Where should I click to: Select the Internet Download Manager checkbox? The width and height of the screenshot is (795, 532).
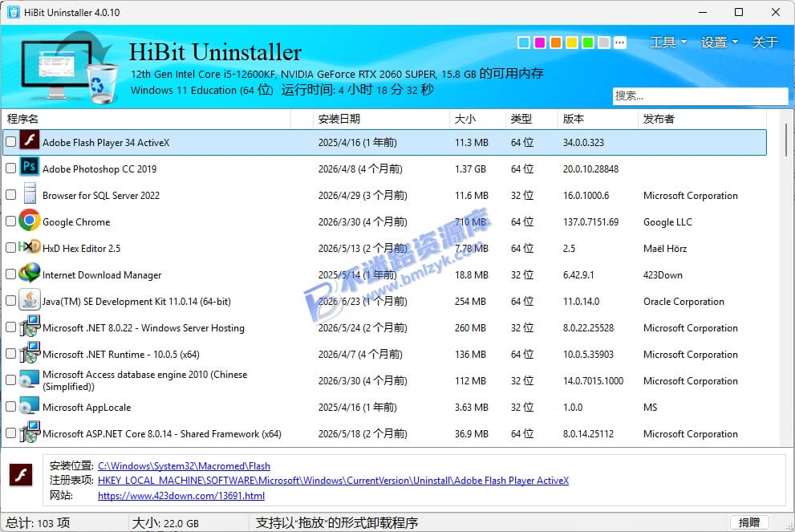pos(10,274)
